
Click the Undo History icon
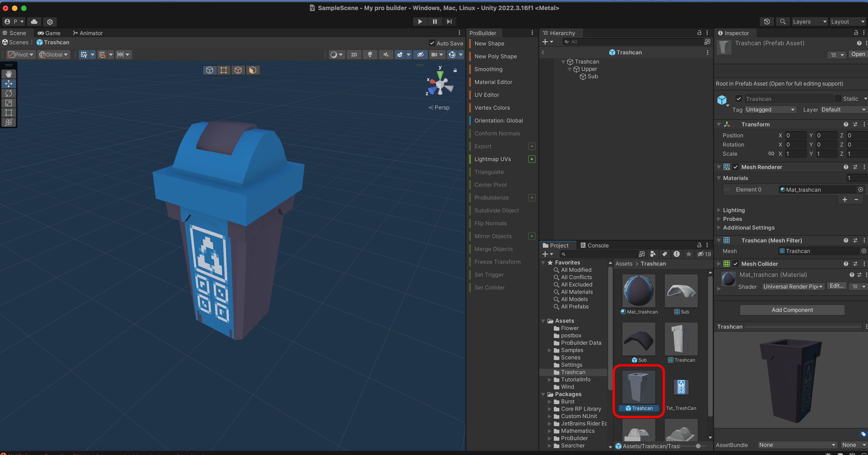point(766,22)
